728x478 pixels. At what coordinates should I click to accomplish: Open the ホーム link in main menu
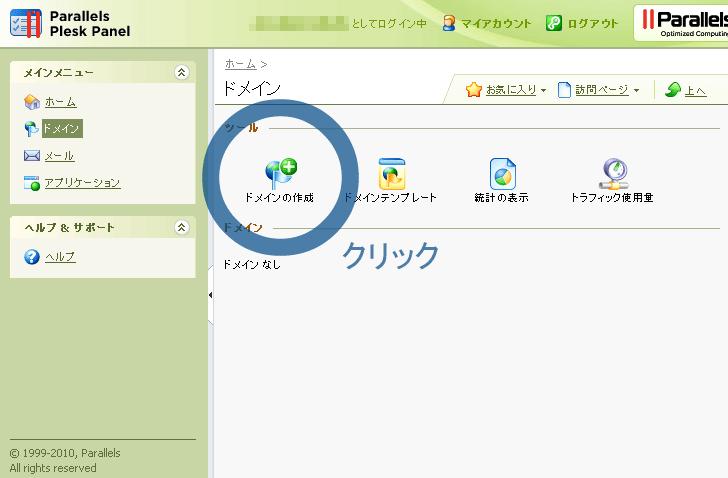[x=60, y=102]
